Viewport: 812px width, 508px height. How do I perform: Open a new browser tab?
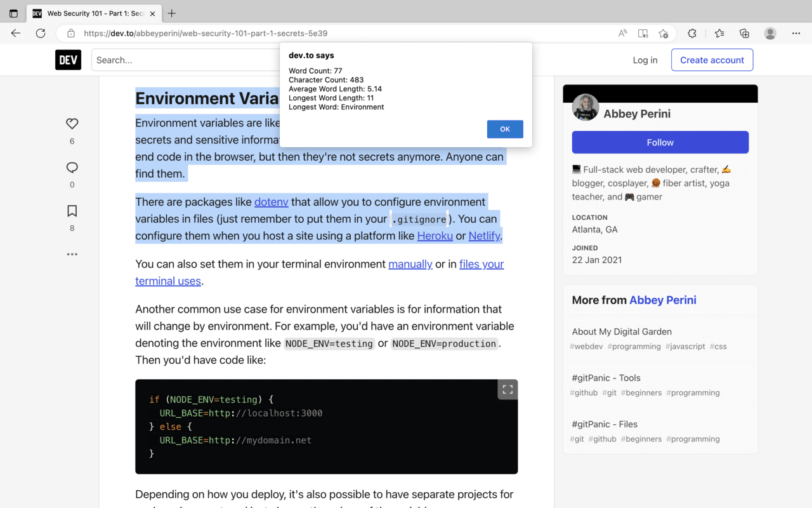(172, 13)
